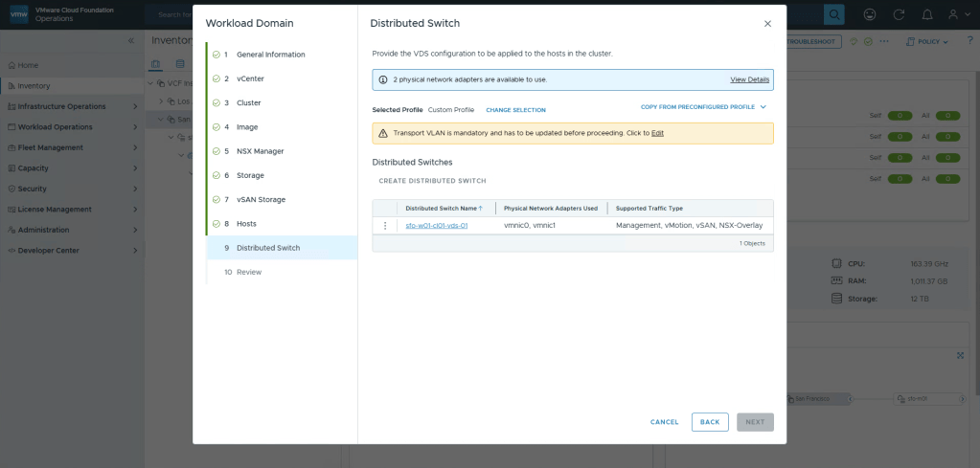This screenshot has width=980, height=468.
Task: Click the refresh icon in the header
Action: pyautogui.click(x=898, y=14)
